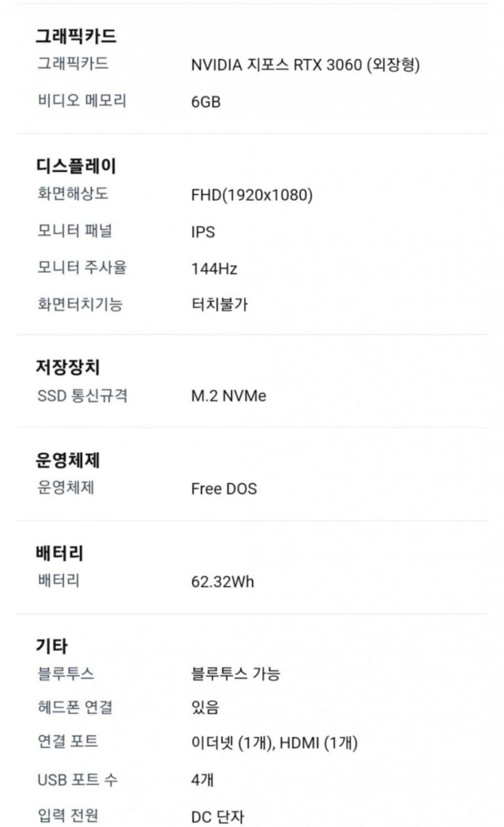The width and height of the screenshot is (504, 827).
Task: Select the 이더넷 (1개), HDMI (1개) text
Action: (x=274, y=743)
